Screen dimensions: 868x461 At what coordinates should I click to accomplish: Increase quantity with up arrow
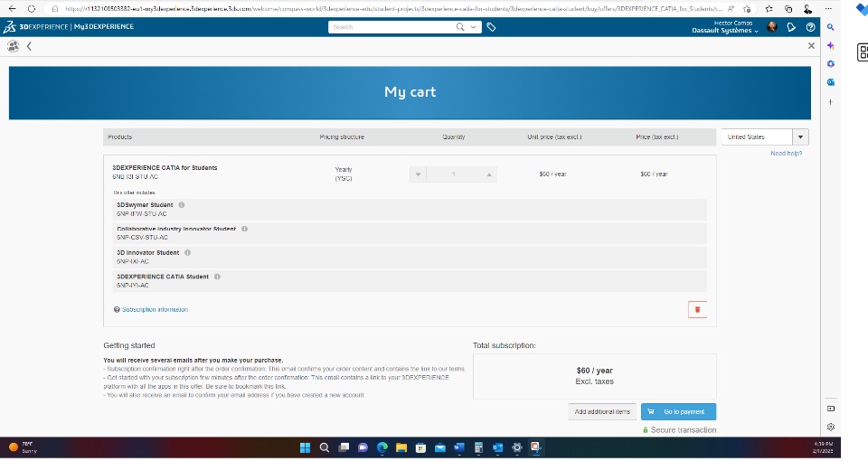click(x=489, y=174)
